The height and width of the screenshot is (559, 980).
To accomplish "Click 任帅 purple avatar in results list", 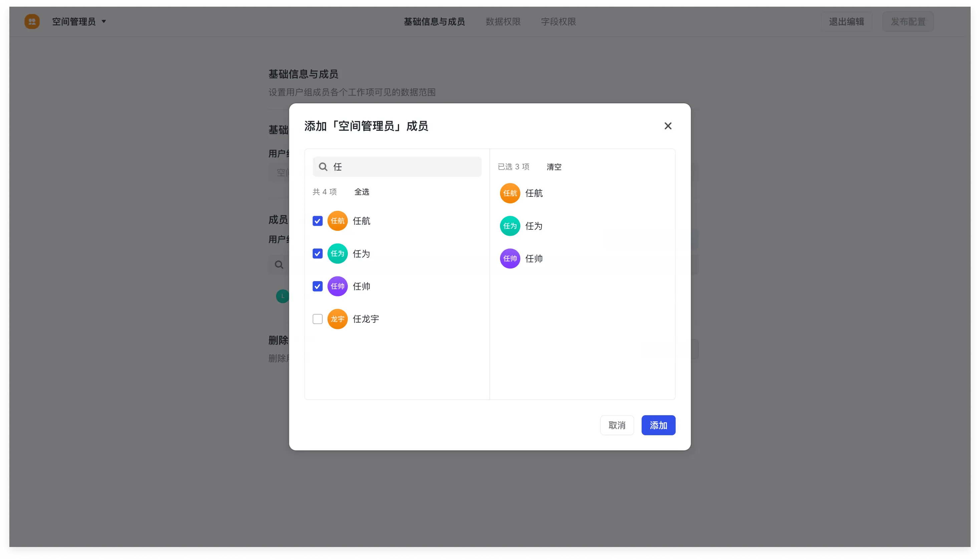I will (x=337, y=286).
